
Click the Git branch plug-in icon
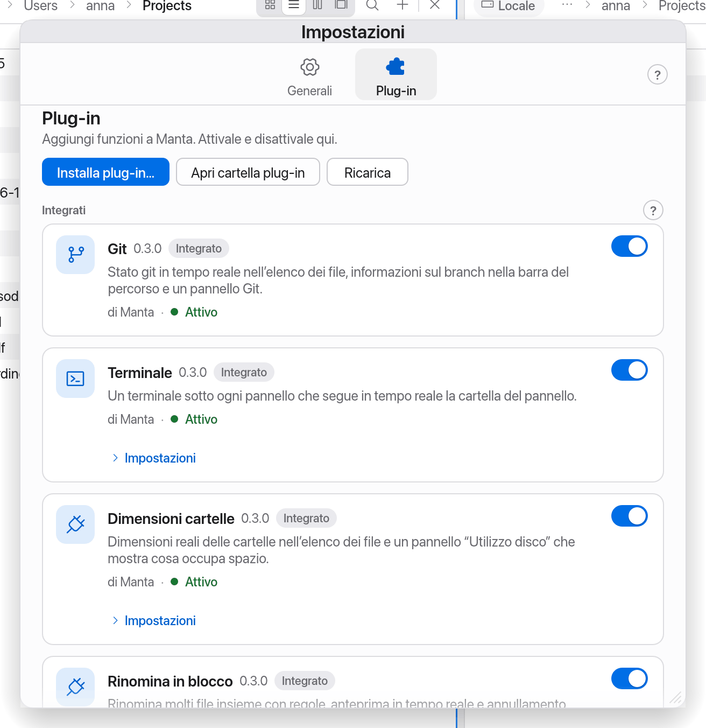click(75, 255)
